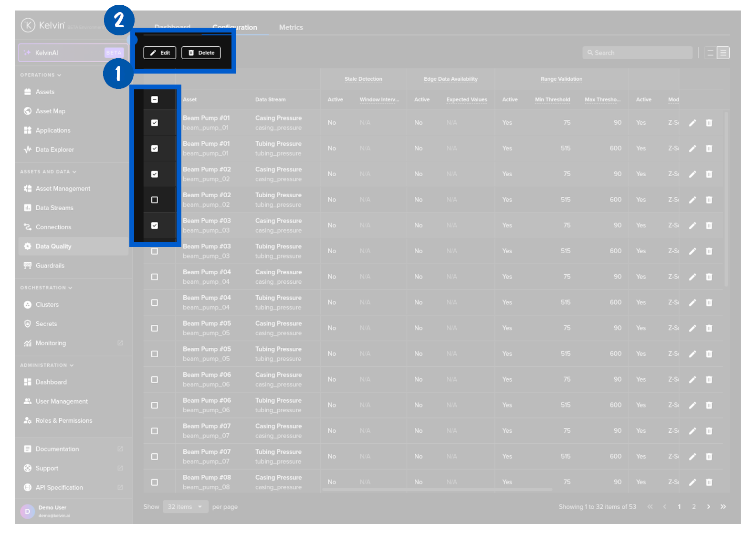The image size is (756, 535).
Task: Open the 32 items per page dropdown
Action: (185, 507)
